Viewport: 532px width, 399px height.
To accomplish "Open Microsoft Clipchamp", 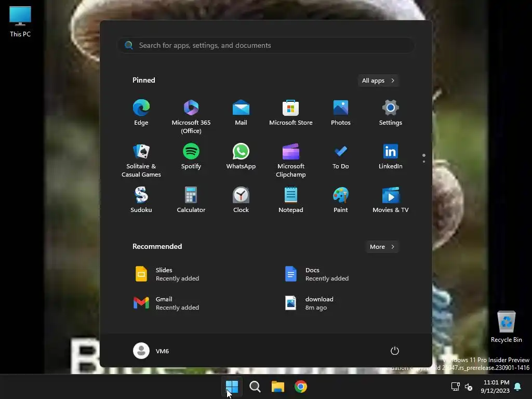I will (291, 161).
